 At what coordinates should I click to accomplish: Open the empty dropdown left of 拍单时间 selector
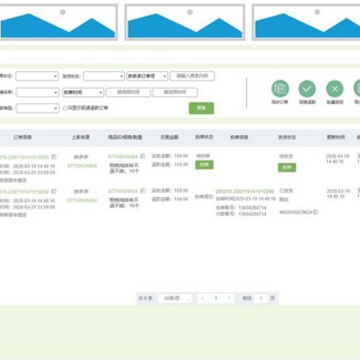click(x=38, y=92)
